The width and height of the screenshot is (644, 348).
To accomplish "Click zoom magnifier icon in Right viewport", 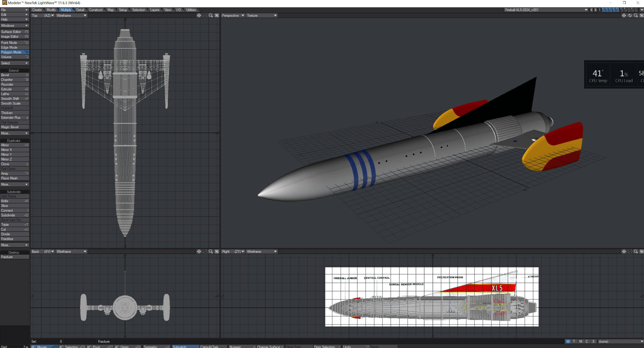I will coord(635,251).
